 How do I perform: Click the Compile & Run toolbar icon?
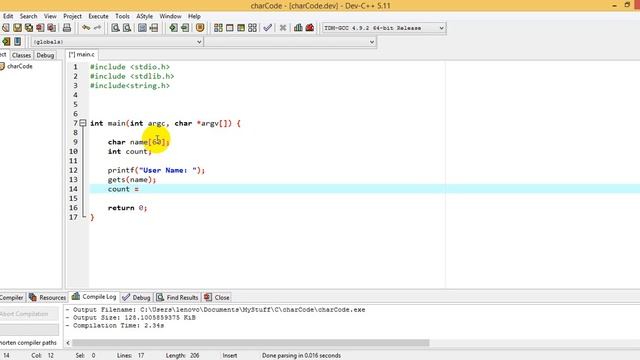coord(241,28)
